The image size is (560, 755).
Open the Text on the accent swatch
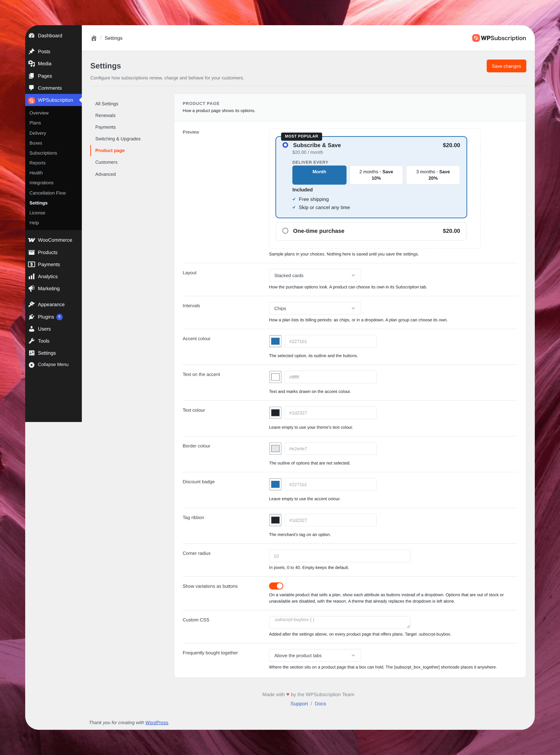[x=275, y=377]
